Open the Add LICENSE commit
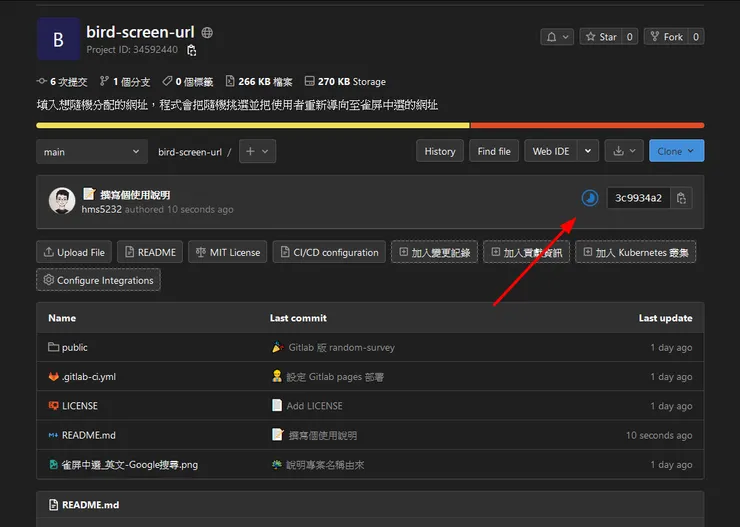Screen dimensions: 740x527 tap(314, 406)
